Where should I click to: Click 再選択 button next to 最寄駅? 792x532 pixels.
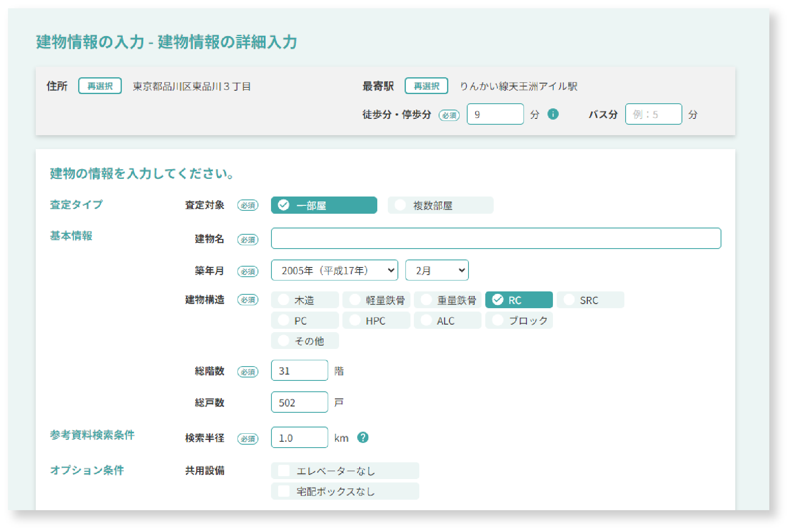point(426,86)
